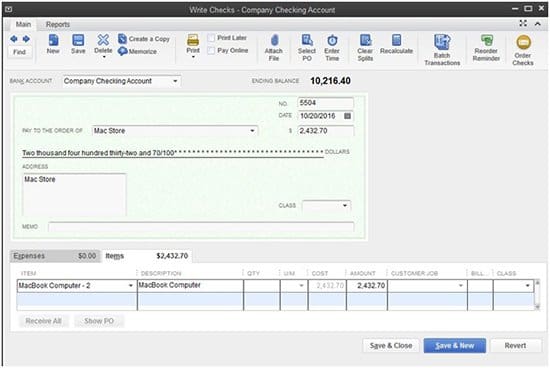Click the Revert button
Viewport: 550px width, 368px height.
515,346
